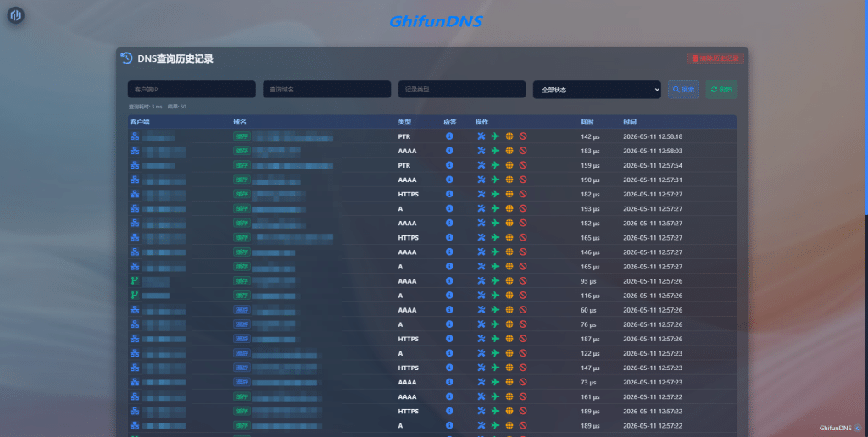The image size is (868, 437).
Task: Click the history clock icon beside DNS查询历史记录
Action: pyautogui.click(x=127, y=58)
